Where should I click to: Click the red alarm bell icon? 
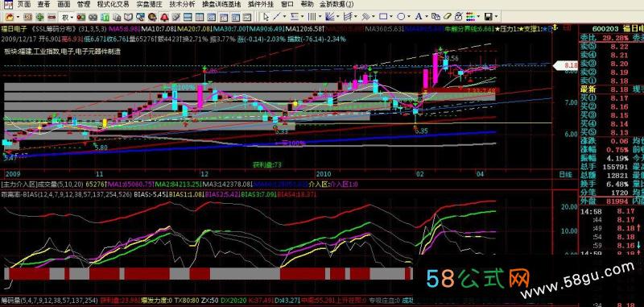click(x=164, y=17)
